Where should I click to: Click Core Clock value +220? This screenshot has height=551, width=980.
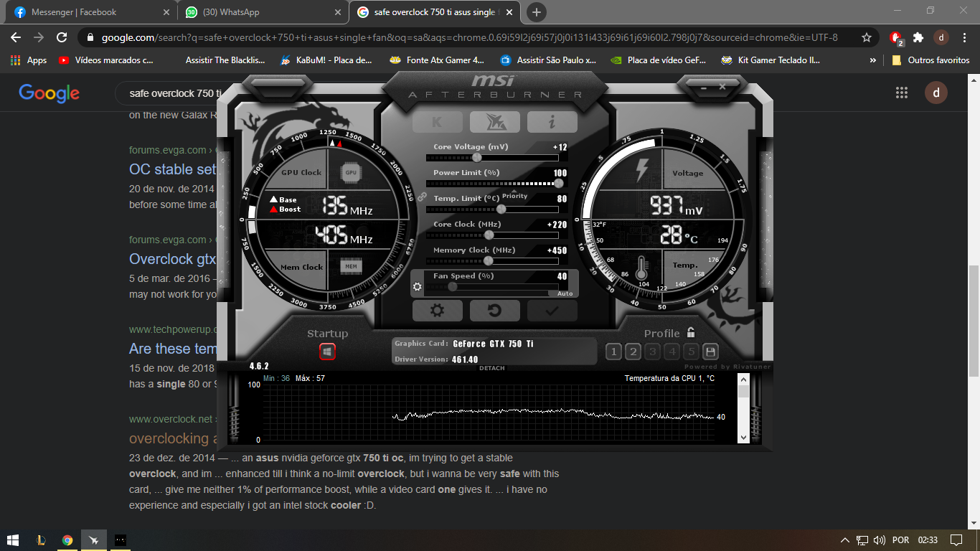(x=557, y=225)
